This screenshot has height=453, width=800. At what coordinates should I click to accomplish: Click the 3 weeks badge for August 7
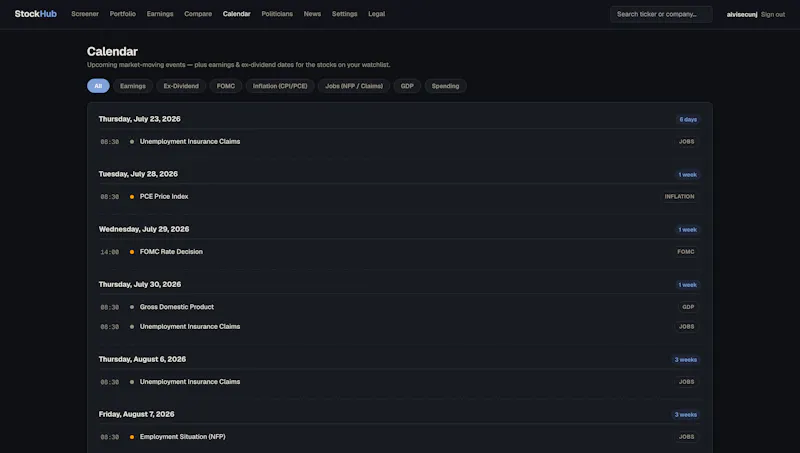686,415
